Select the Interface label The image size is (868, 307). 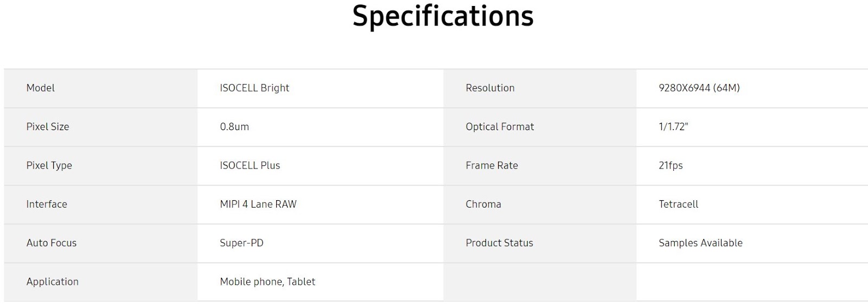pos(47,204)
